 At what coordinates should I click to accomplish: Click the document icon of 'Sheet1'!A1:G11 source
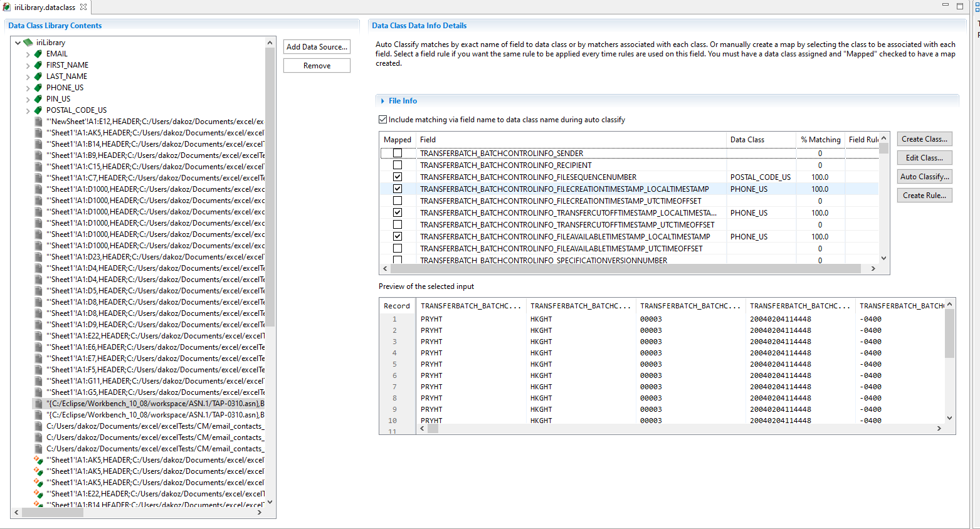point(38,381)
